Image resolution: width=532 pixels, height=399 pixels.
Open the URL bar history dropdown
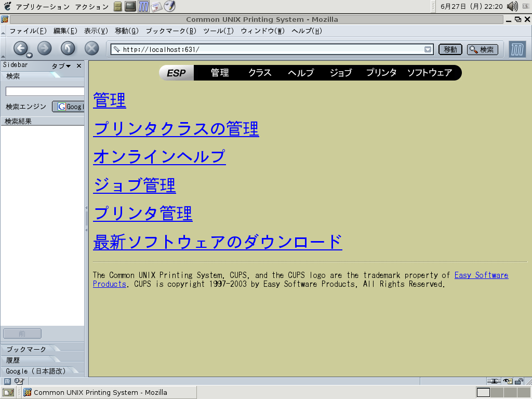pos(428,49)
